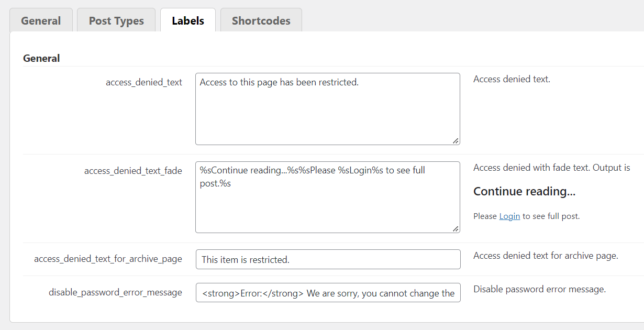The image size is (644, 330).
Task: Click the access_denied_text_for_archive_page label
Action: [x=108, y=259]
